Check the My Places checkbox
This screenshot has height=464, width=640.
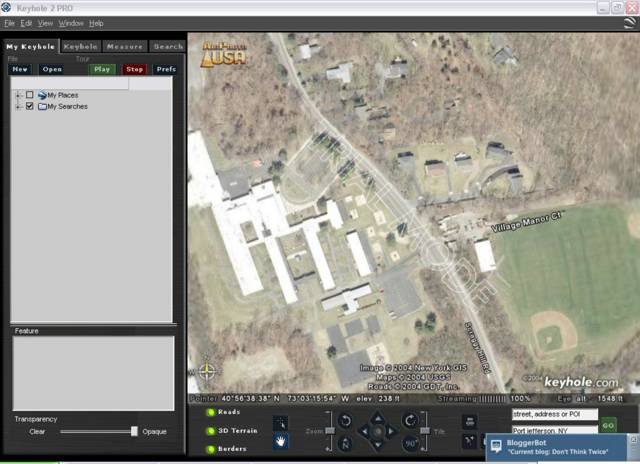[29, 95]
